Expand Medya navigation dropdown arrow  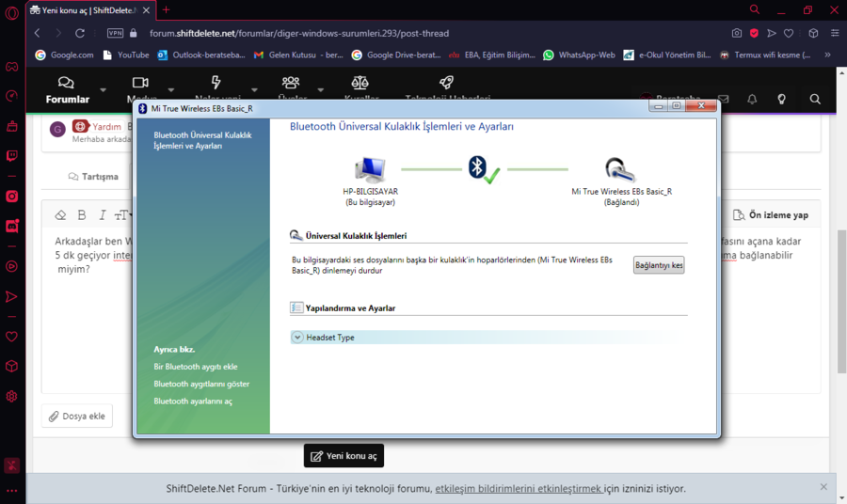pos(171,89)
